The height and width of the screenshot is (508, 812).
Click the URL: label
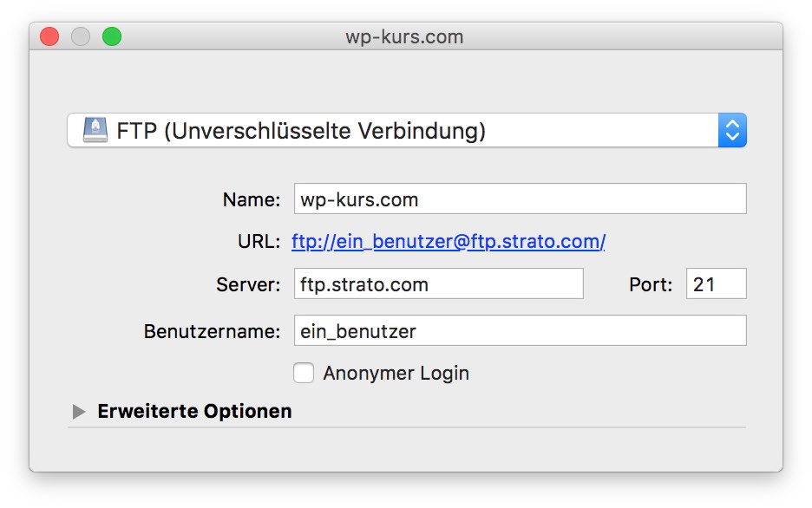tap(259, 242)
